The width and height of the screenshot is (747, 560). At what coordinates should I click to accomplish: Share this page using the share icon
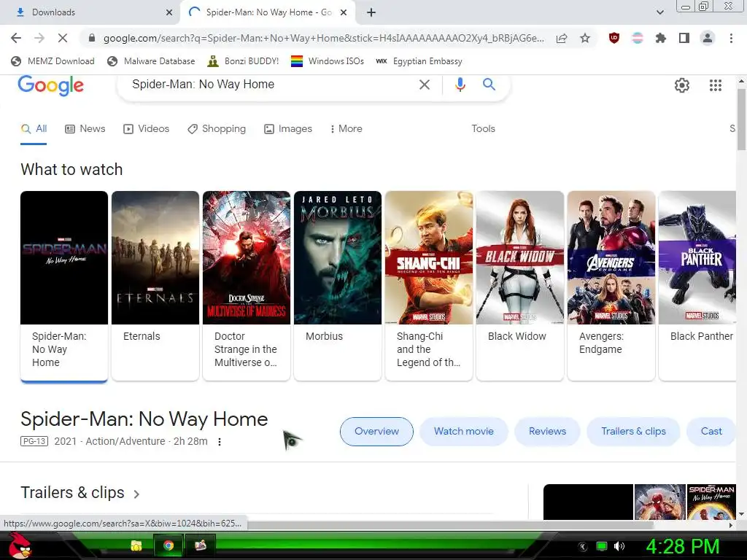click(562, 38)
